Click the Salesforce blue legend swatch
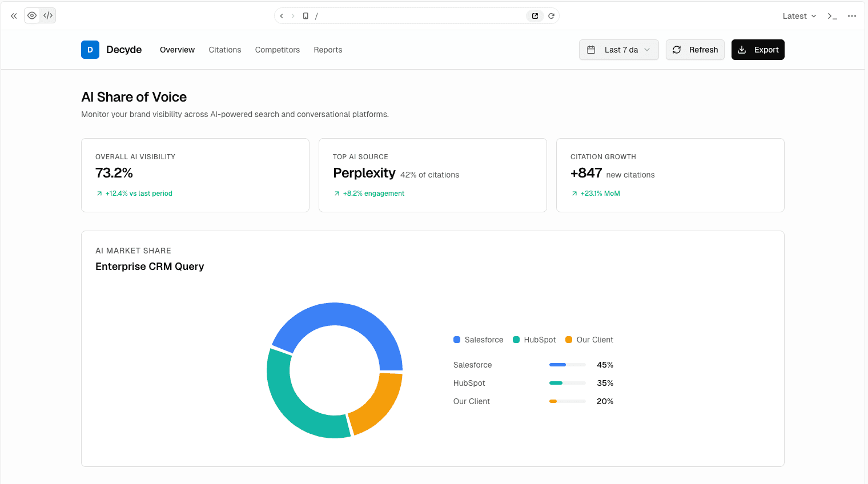 (x=456, y=340)
